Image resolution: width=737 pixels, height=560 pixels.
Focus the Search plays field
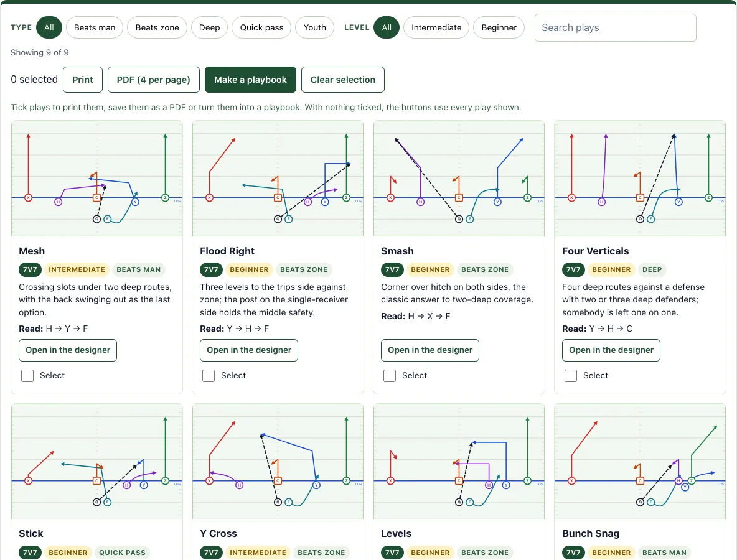pos(615,28)
